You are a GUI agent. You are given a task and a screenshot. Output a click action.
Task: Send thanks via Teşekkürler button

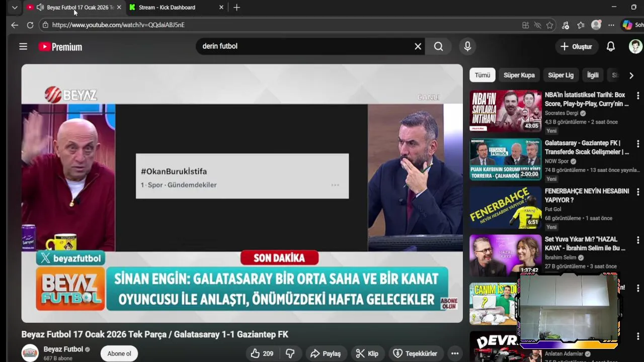click(x=416, y=353)
